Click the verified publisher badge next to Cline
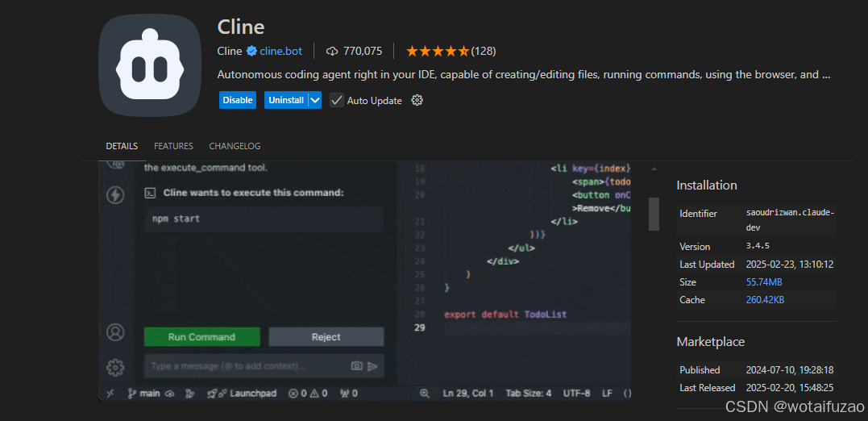Viewport: 868px width, 421px height. pyautogui.click(x=251, y=52)
